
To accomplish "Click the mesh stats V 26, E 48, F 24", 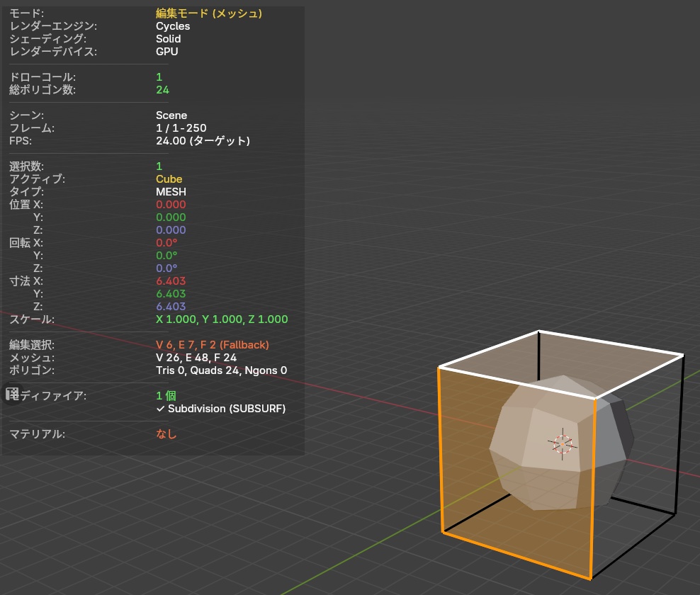I will pyautogui.click(x=196, y=358).
